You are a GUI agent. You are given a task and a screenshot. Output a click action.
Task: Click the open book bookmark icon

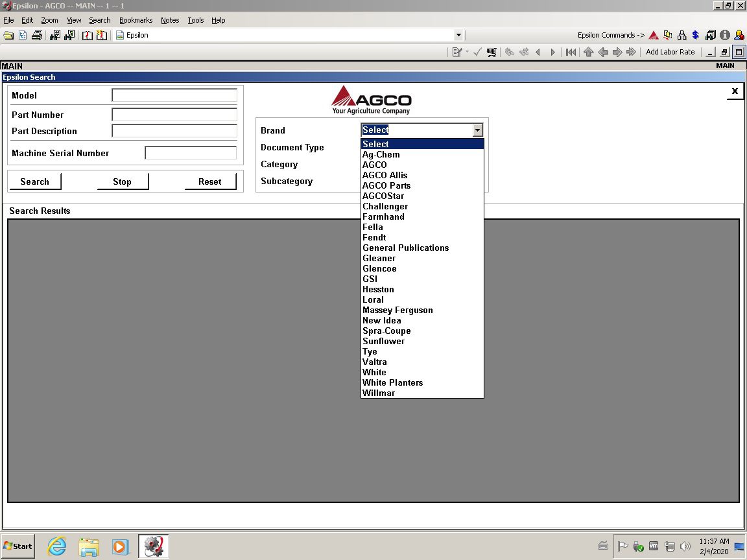pos(87,35)
